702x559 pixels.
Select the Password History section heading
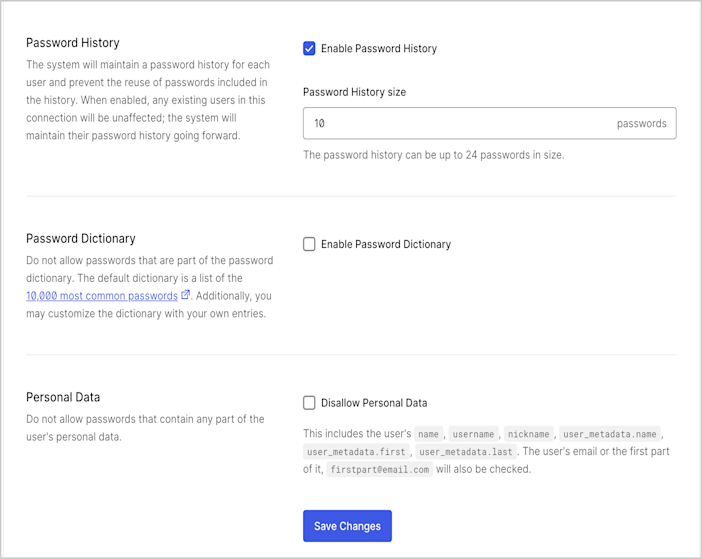pos(73,43)
